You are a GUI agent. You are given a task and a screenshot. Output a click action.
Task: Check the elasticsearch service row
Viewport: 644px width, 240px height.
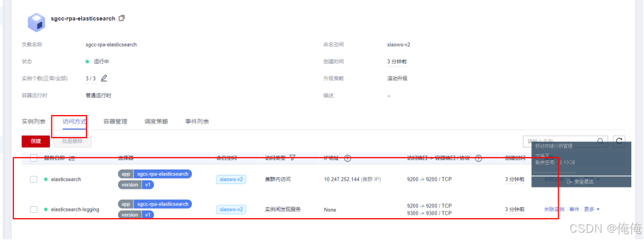[x=34, y=180]
